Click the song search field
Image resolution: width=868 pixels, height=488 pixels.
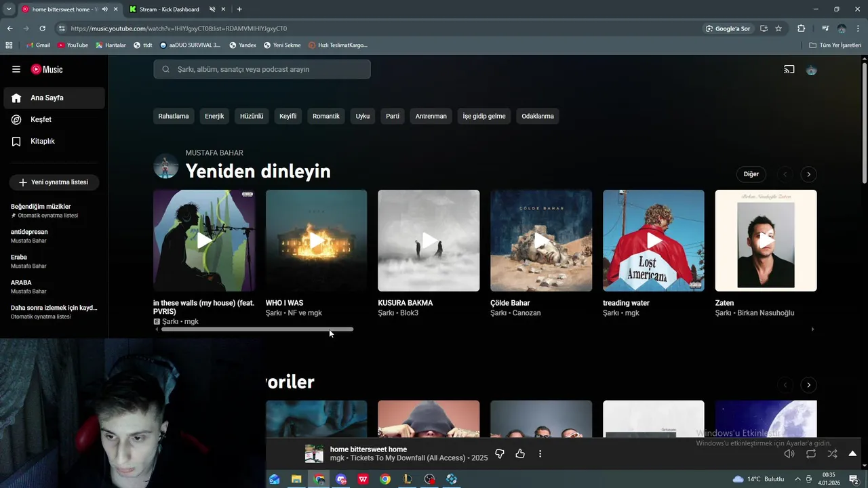click(x=262, y=69)
